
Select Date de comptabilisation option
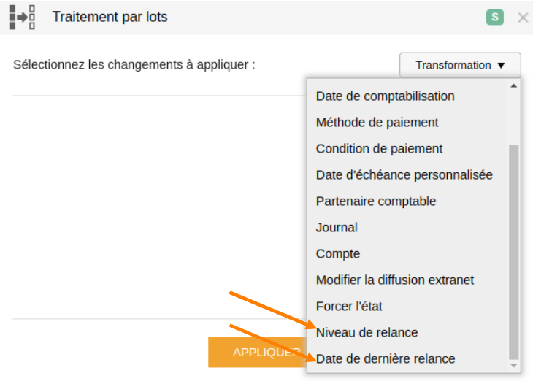(x=385, y=96)
